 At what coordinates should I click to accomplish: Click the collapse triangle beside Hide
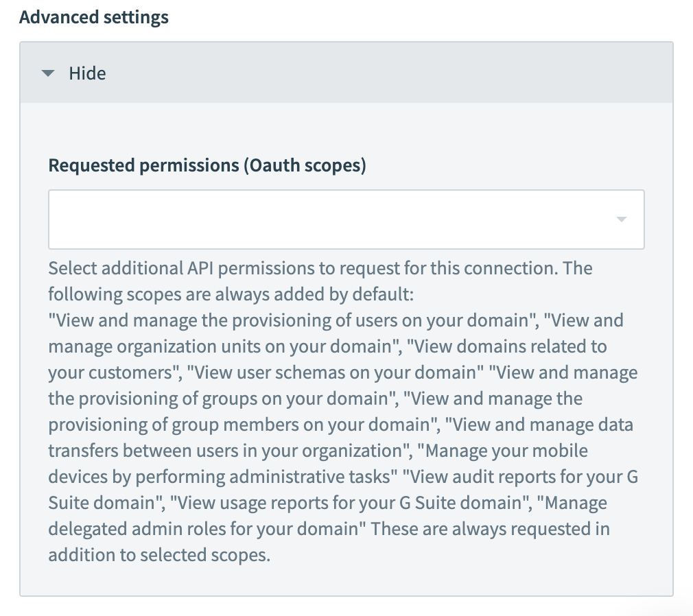click(x=47, y=73)
